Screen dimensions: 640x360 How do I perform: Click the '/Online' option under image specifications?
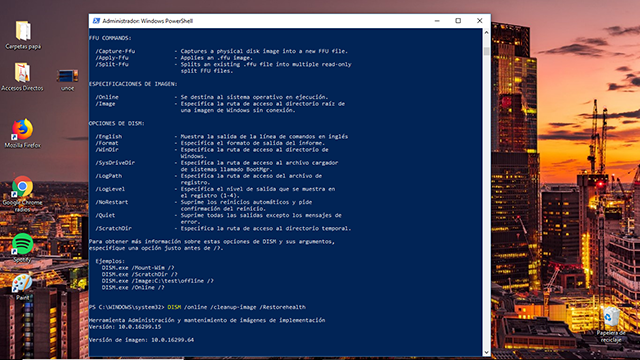107,97
